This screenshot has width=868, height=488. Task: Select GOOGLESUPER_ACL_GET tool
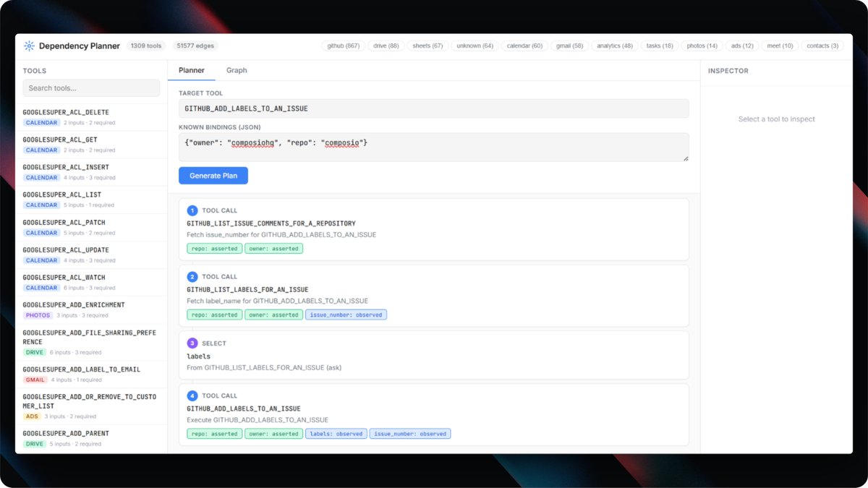click(x=91, y=145)
